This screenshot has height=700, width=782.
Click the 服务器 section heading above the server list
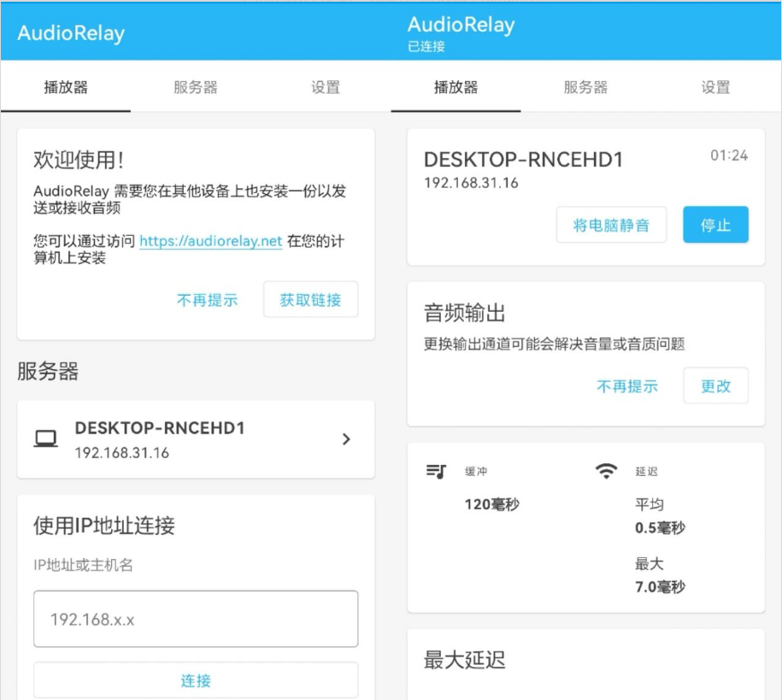48,371
